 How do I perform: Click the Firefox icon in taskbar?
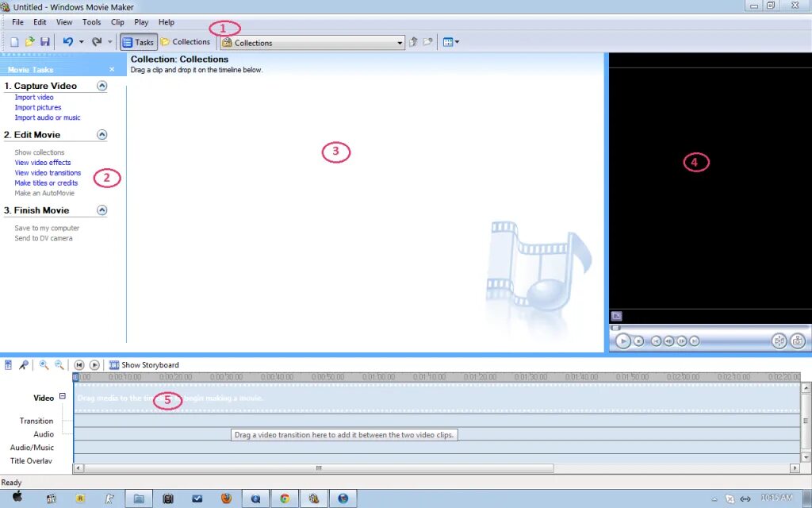226,498
